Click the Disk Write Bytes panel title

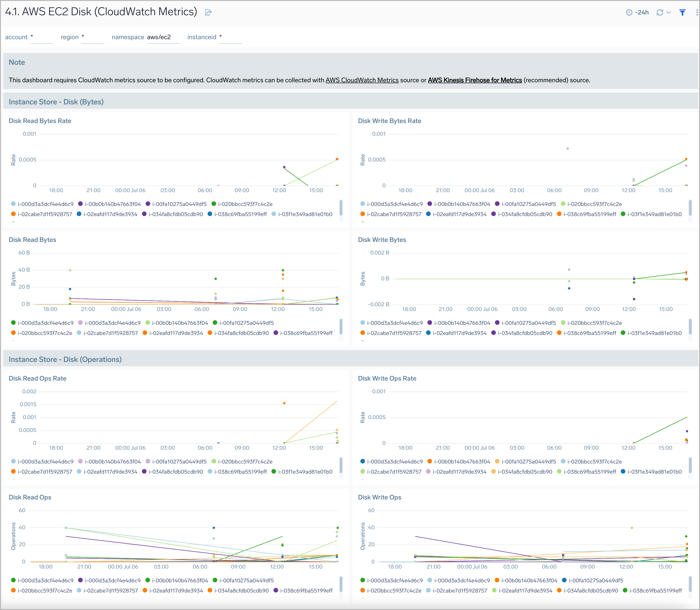pos(382,240)
